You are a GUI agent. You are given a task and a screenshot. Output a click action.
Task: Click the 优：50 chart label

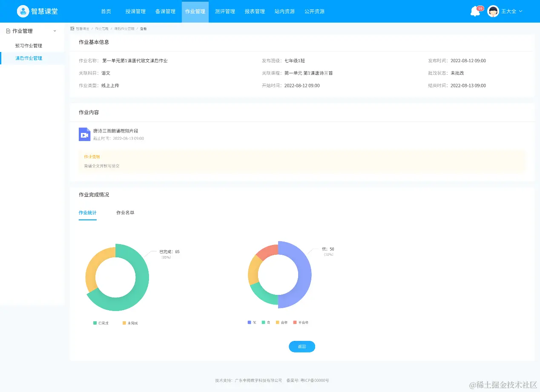328,249
